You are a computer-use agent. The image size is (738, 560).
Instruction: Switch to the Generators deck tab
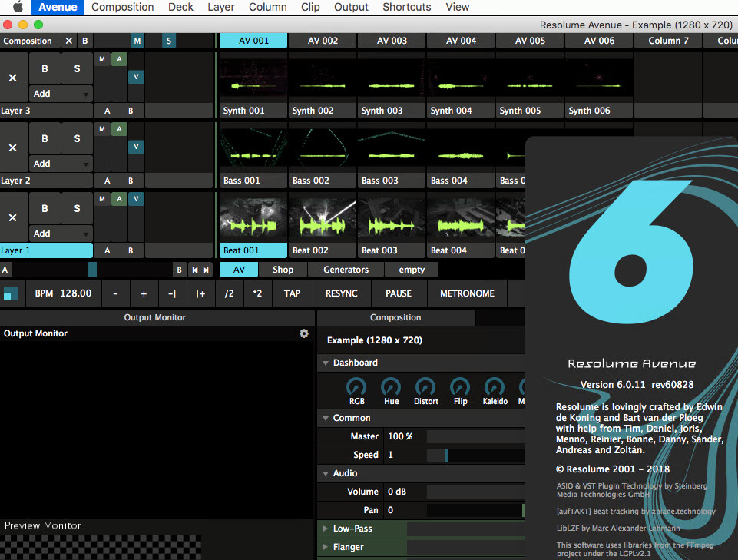[x=346, y=270]
